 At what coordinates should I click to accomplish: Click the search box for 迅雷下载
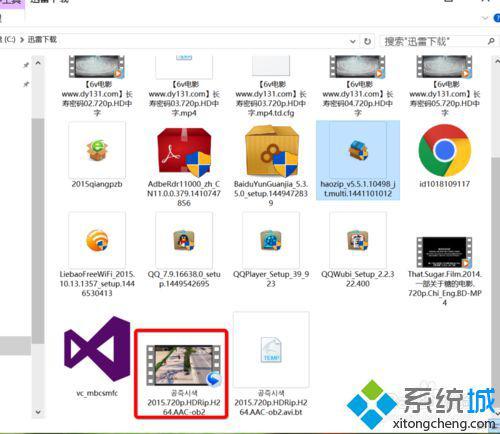coord(438,42)
